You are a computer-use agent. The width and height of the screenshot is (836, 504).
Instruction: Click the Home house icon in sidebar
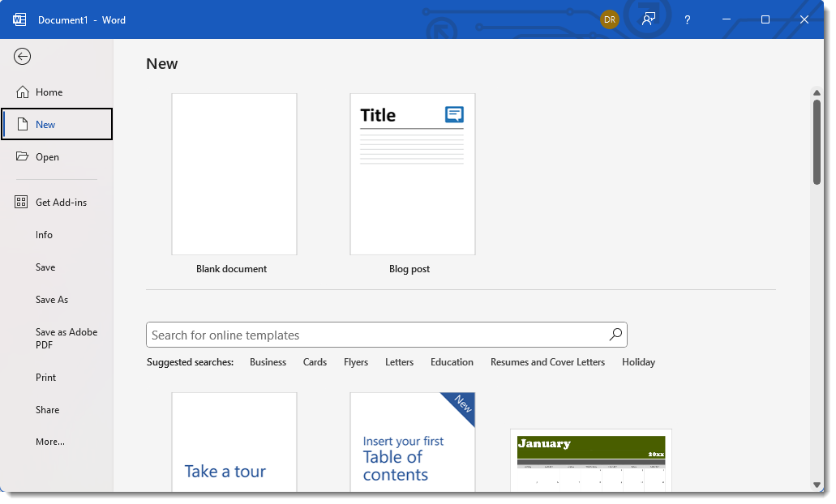pyautogui.click(x=23, y=92)
